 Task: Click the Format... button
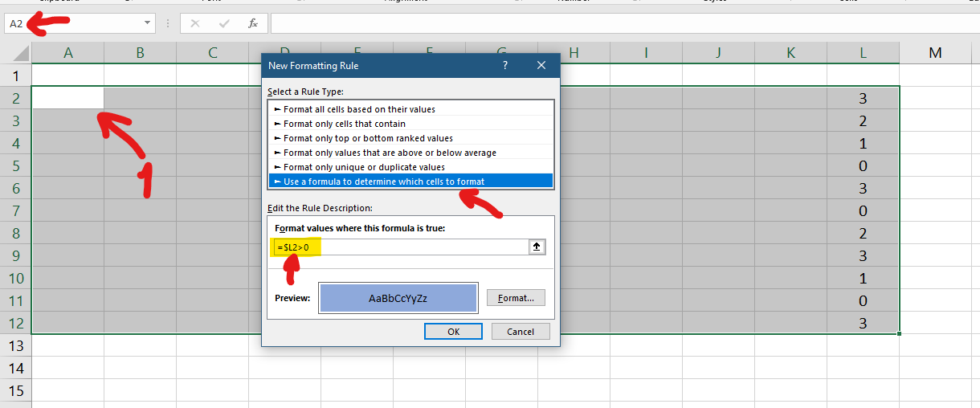(x=516, y=298)
